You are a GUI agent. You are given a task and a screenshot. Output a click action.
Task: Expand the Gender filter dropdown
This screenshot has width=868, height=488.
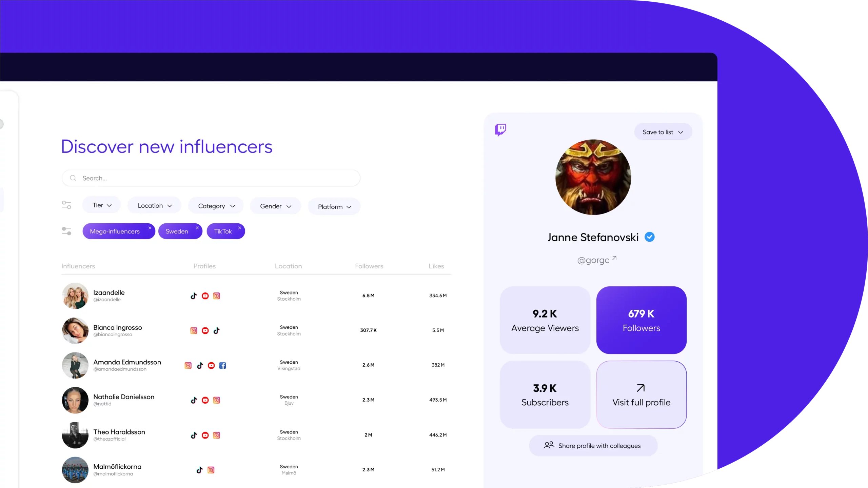click(x=276, y=206)
